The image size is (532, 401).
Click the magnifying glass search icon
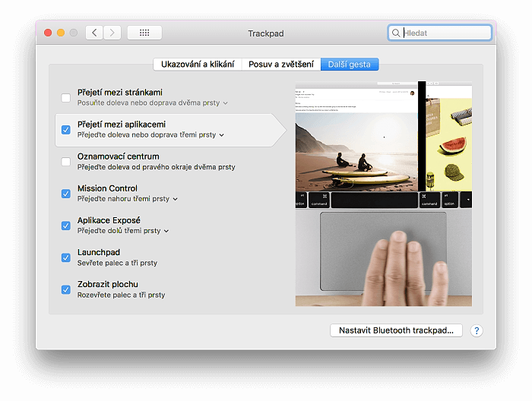coord(396,33)
